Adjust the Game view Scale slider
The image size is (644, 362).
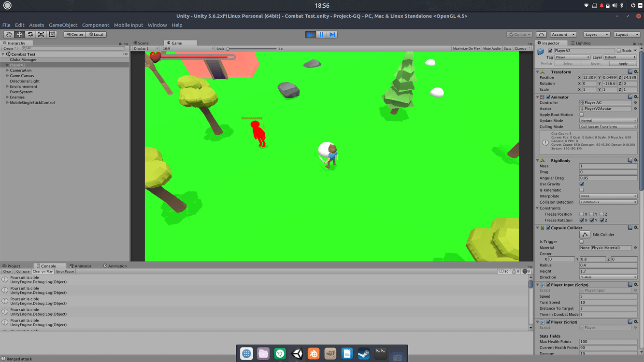(x=251, y=49)
